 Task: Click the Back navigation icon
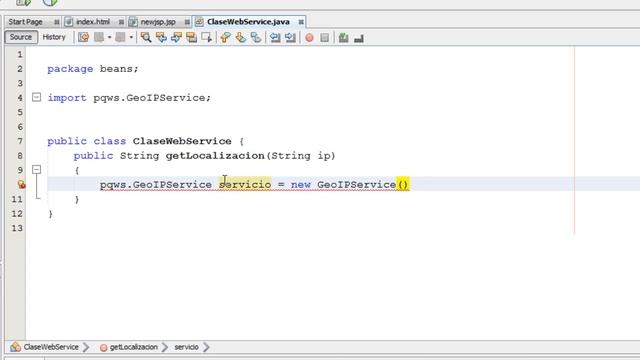[x=99, y=38]
